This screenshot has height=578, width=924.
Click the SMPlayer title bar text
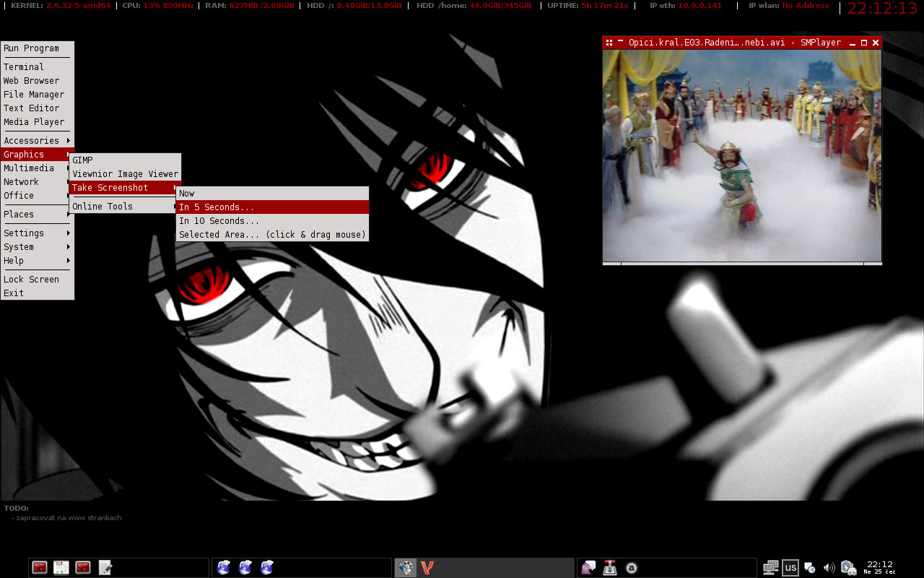point(735,43)
